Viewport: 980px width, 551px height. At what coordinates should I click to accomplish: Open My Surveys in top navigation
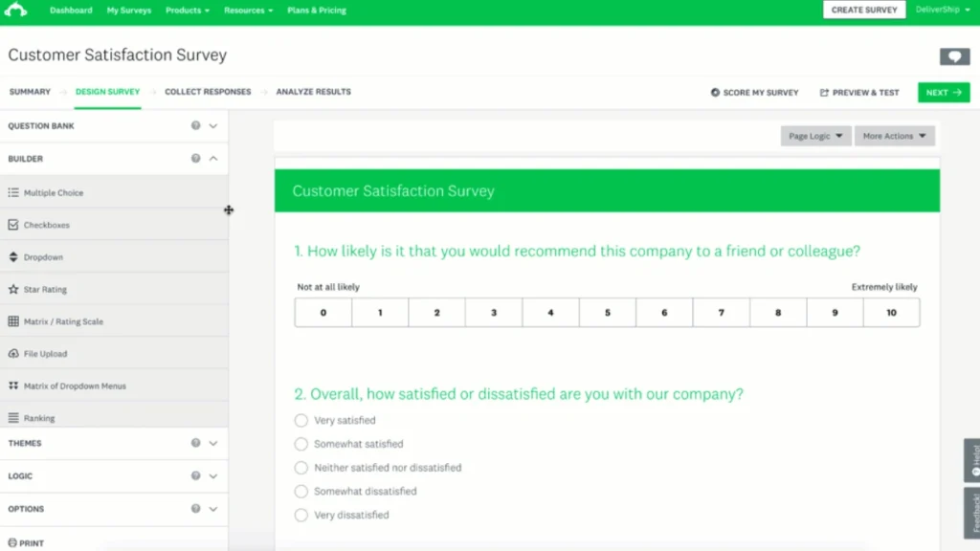129,11
